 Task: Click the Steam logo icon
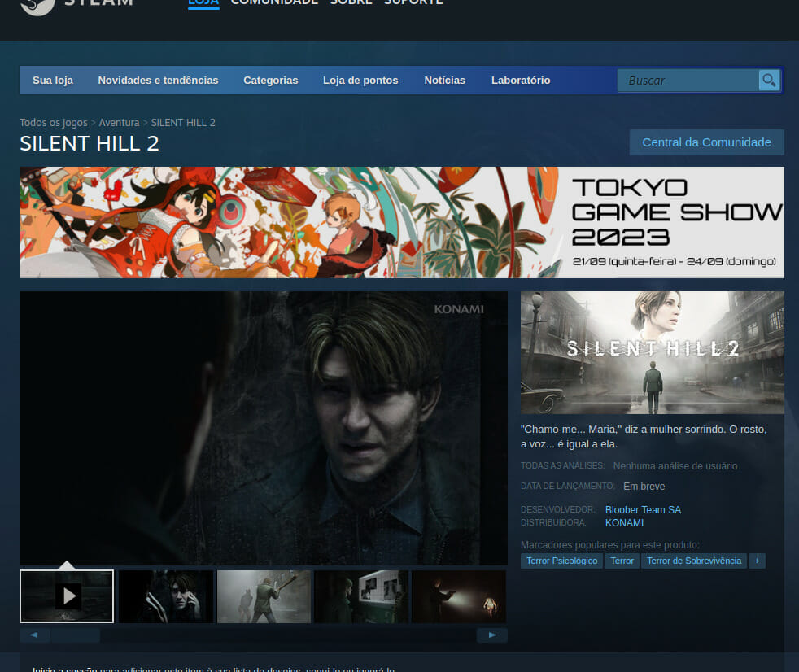point(37,5)
